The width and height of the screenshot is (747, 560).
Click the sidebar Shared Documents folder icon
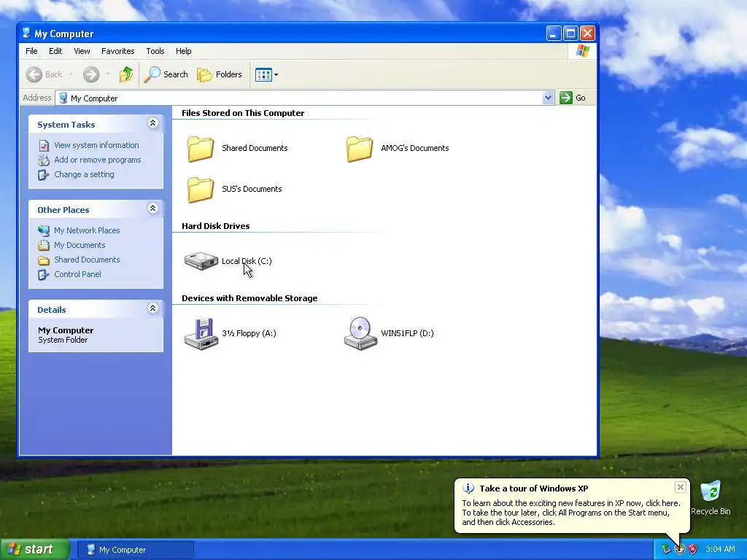(43, 260)
